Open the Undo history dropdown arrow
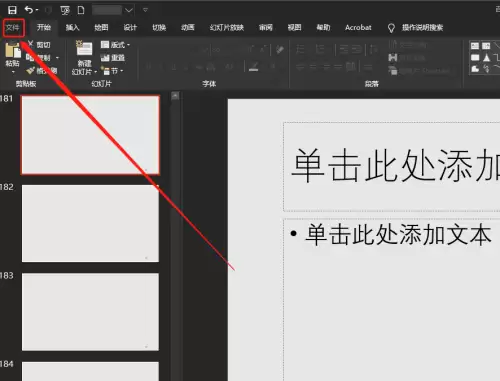The width and height of the screenshot is (500, 381). [x=37, y=10]
